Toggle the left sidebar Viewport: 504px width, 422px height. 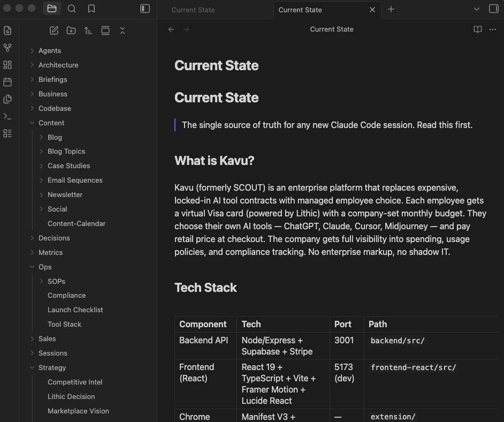(x=145, y=9)
